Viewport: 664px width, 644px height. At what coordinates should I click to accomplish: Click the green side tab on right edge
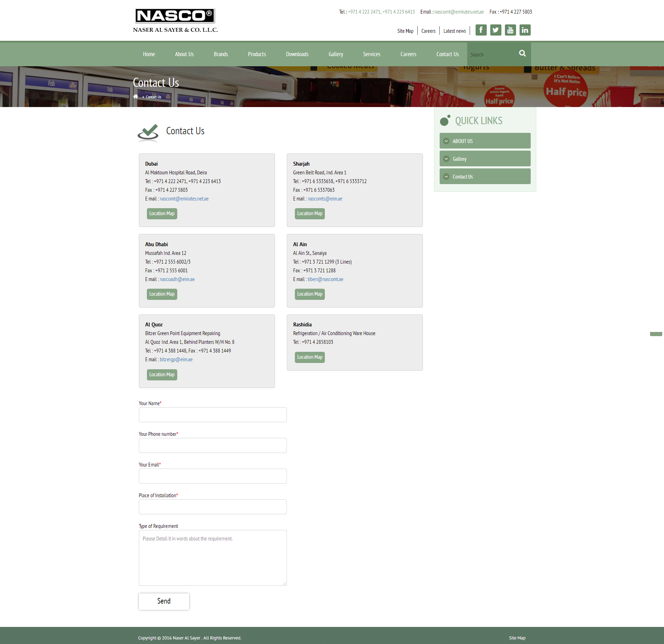click(x=656, y=334)
